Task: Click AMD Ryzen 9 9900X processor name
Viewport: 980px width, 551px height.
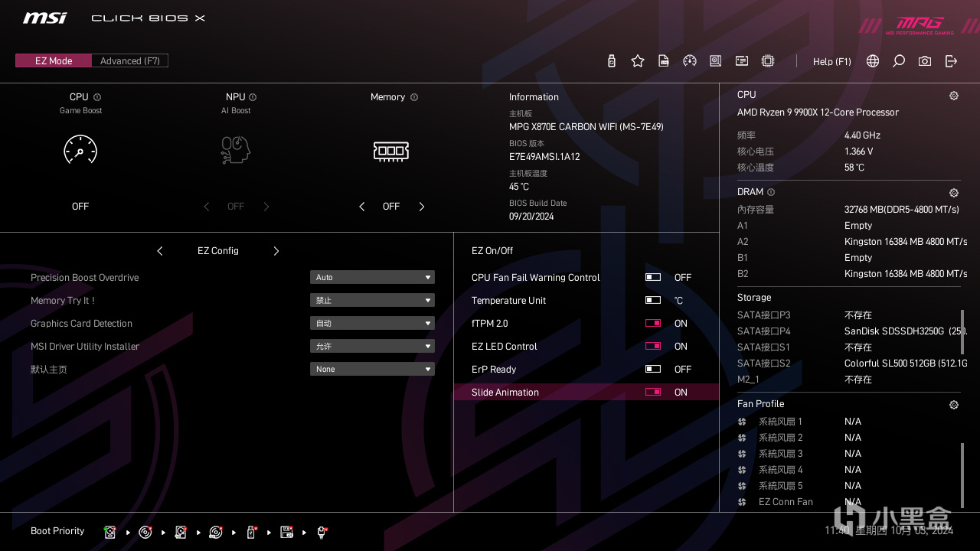Action: point(818,112)
